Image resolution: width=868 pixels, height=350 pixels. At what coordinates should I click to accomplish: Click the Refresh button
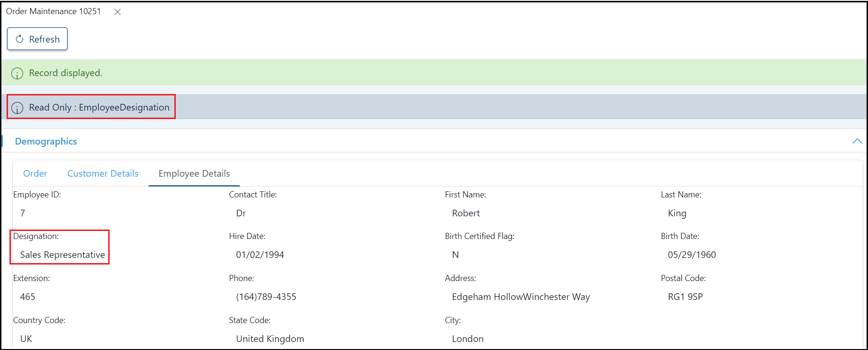tap(37, 39)
